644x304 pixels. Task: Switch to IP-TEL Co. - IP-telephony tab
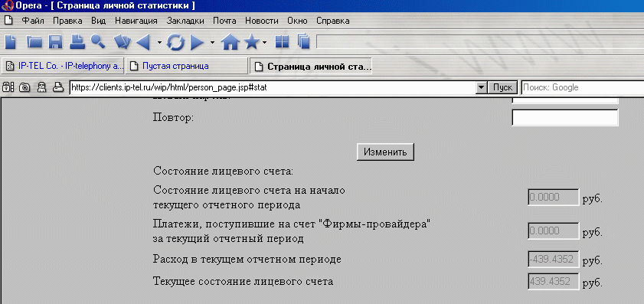63,66
